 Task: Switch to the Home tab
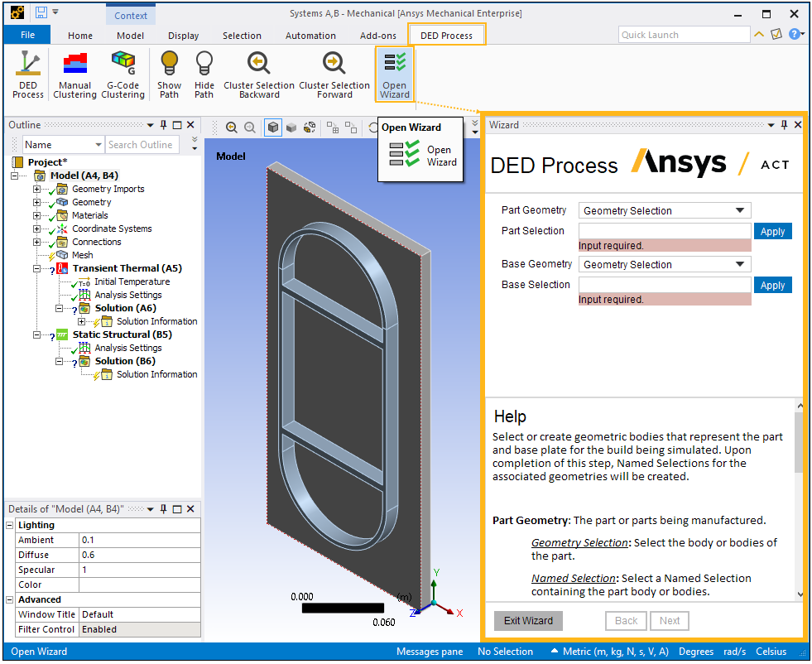(80, 36)
